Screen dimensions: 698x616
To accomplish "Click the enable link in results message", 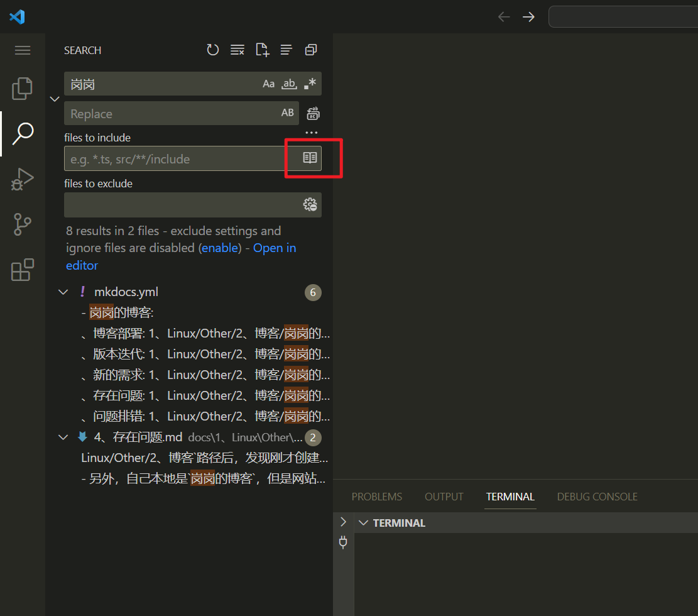I will tap(221, 248).
